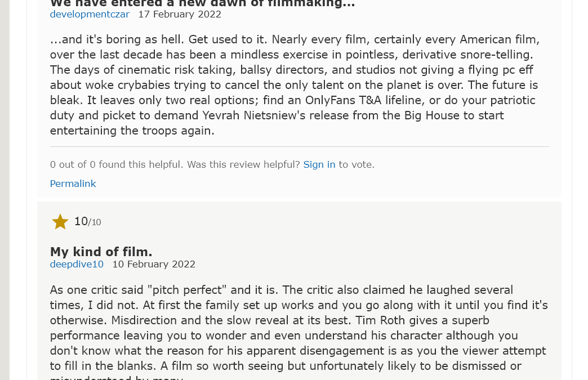Viewport: 588px width, 380px height.
Task: Click the "new dawn of filmmaking" review title
Action: click(x=202, y=3)
